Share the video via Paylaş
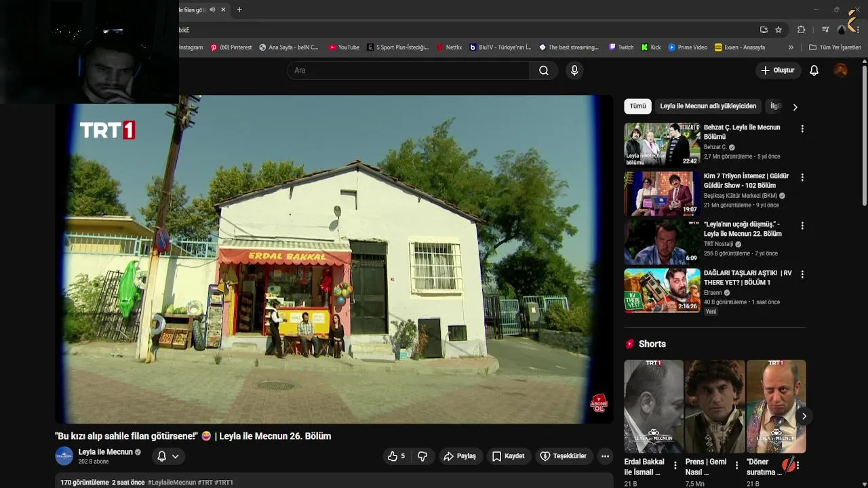The image size is (868, 488). pos(460,456)
